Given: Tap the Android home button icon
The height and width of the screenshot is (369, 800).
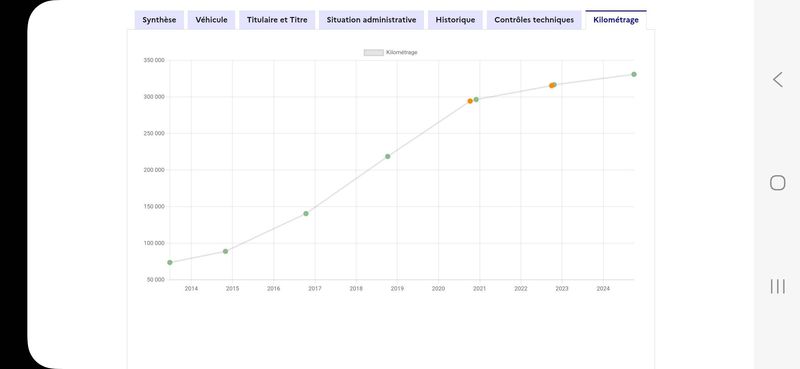Looking at the screenshot, I should coord(778,183).
